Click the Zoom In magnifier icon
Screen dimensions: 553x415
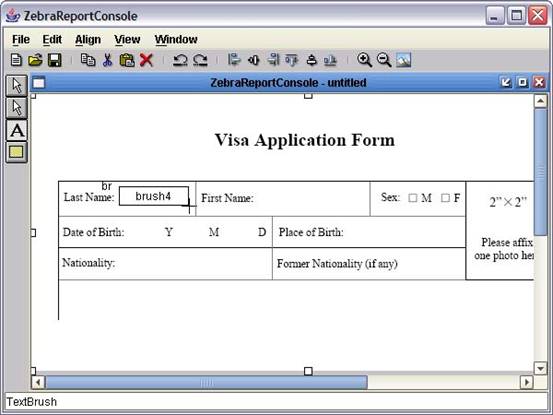[x=364, y=60]
